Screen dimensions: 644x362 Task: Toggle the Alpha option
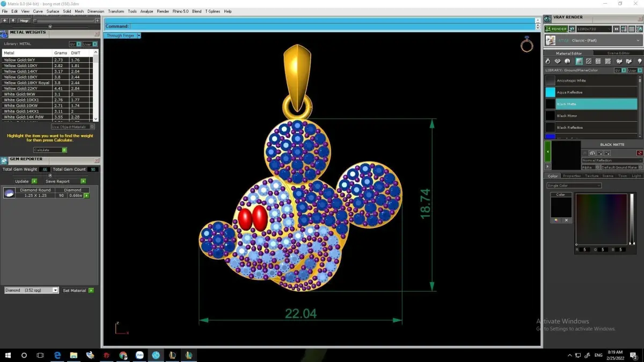pos(591,167)
